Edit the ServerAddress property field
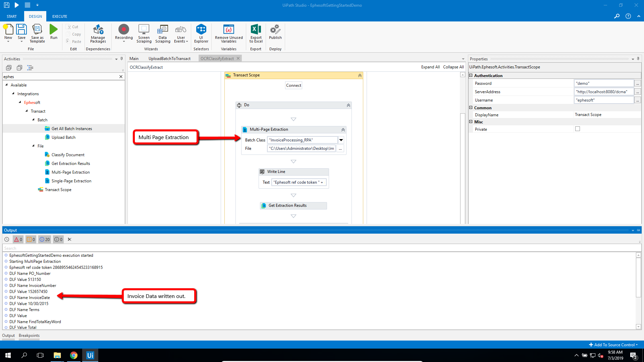This screenshot has height=362, width=644. tap(604, 92)
